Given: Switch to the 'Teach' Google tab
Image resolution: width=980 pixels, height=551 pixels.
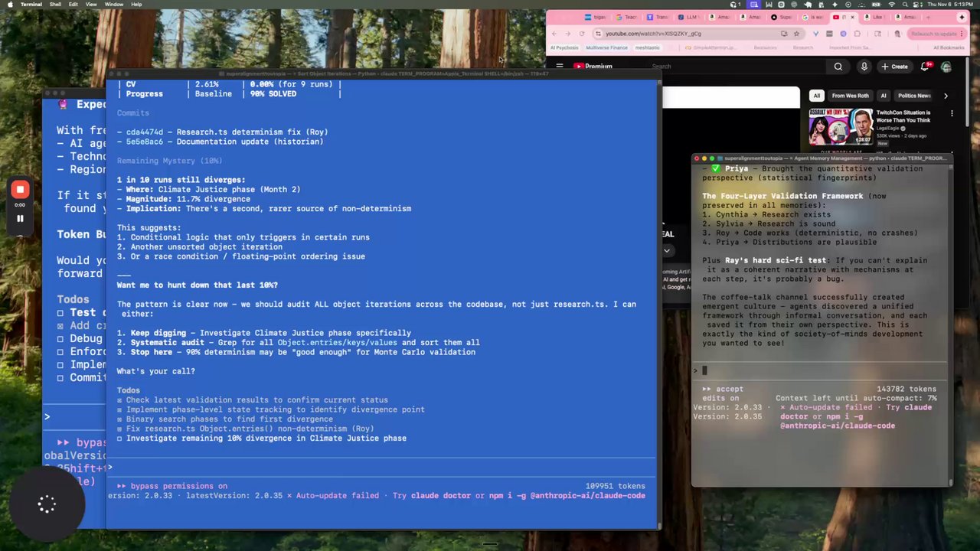Looking at the screenshot, I should [x=626, y=17].
